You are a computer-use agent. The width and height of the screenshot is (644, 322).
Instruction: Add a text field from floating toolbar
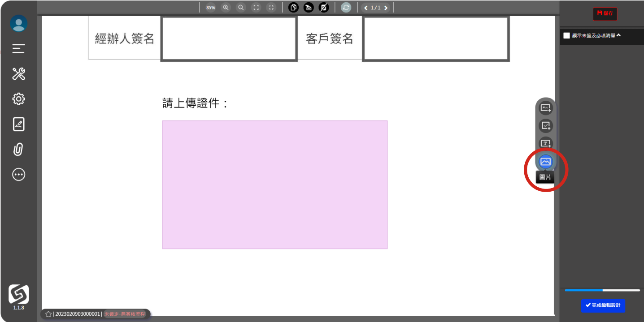[x=545, y=143]
